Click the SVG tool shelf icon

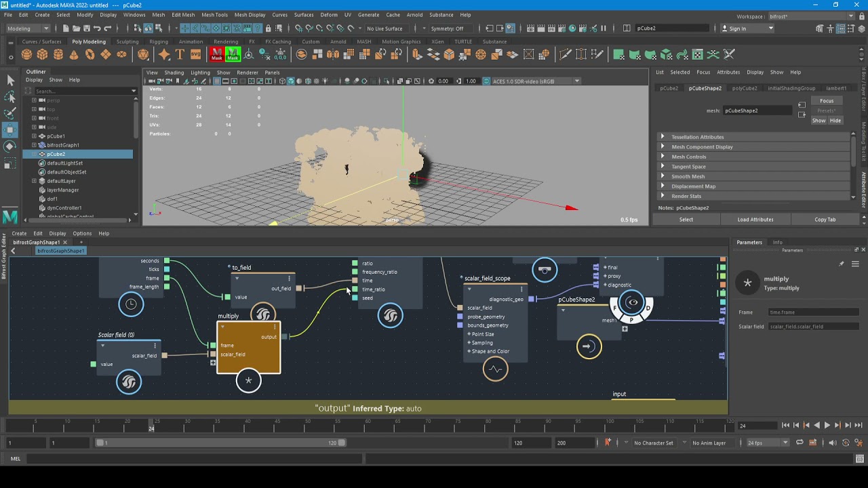195,54
